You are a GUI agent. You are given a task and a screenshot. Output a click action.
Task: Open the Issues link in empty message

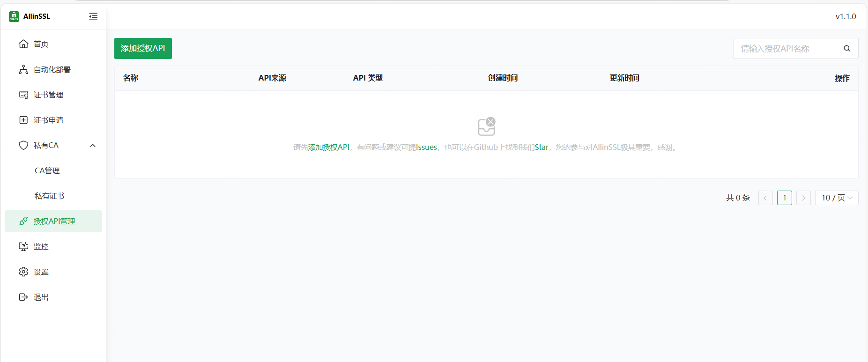pyautogui.click(x=426, y=147)
